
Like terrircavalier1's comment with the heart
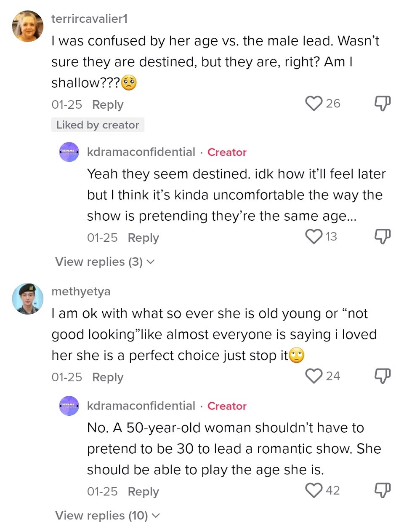point(314,103)
